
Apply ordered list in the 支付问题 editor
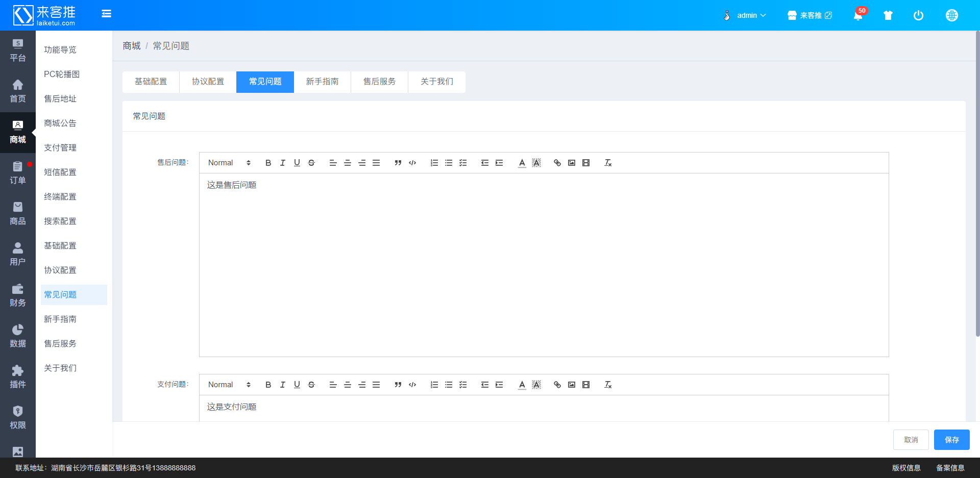point(434,385)
